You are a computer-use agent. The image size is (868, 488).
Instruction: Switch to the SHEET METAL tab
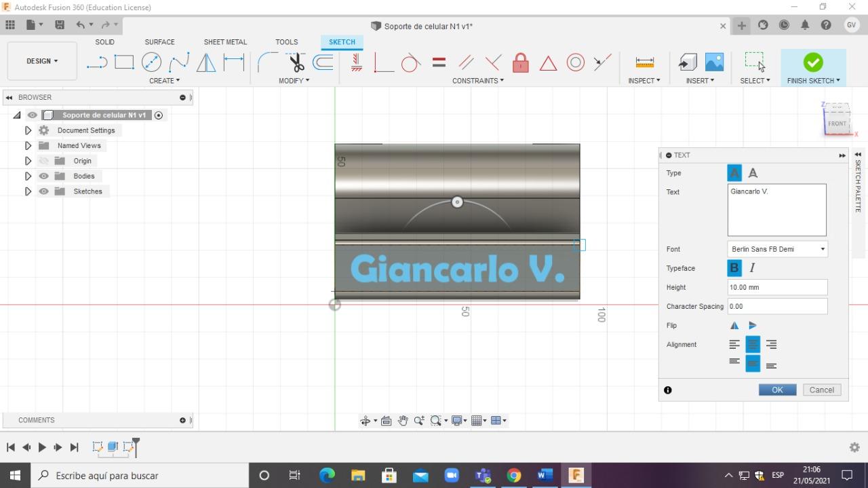[225, 42]
